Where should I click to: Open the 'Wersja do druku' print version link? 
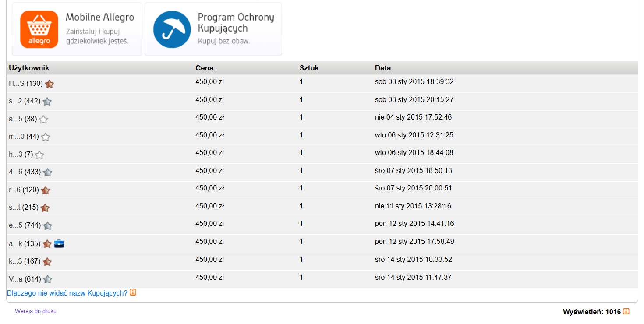pos(35,311)
